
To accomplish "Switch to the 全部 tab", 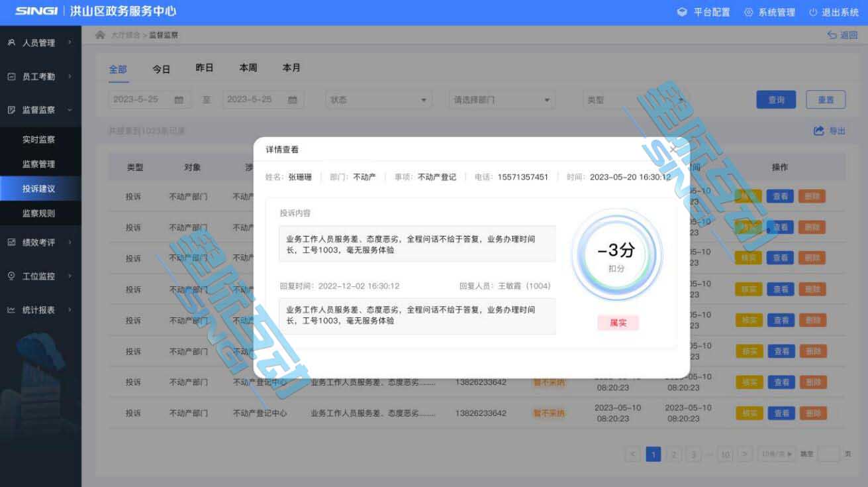I will point(118,69).
